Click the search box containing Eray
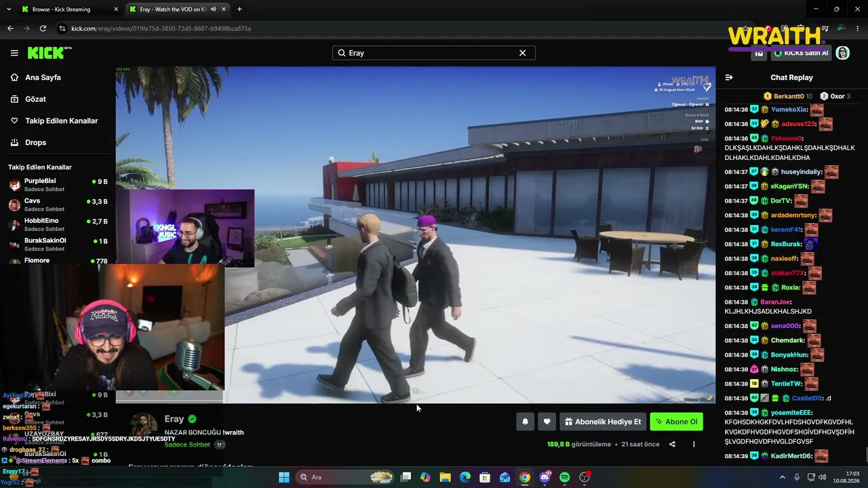This screenshot has height=488, width=868. [x=433, y=53]
